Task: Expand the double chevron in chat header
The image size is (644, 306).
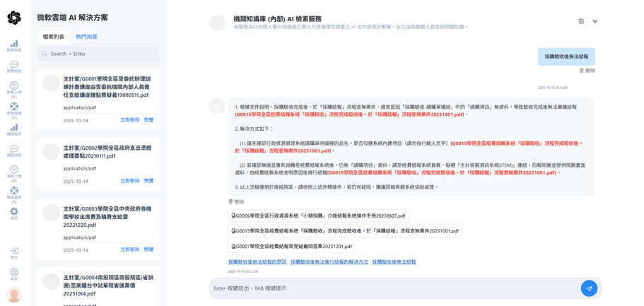Action: (595, 21)
